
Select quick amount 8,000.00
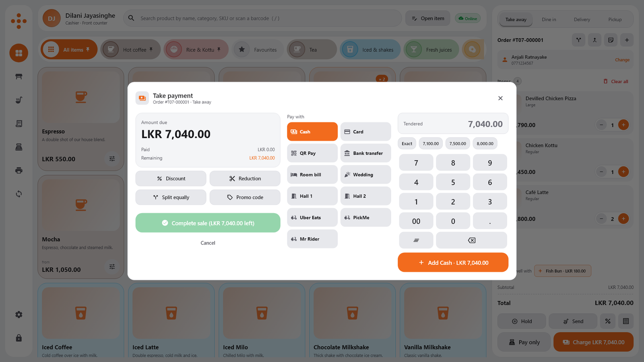click(485, 144)
